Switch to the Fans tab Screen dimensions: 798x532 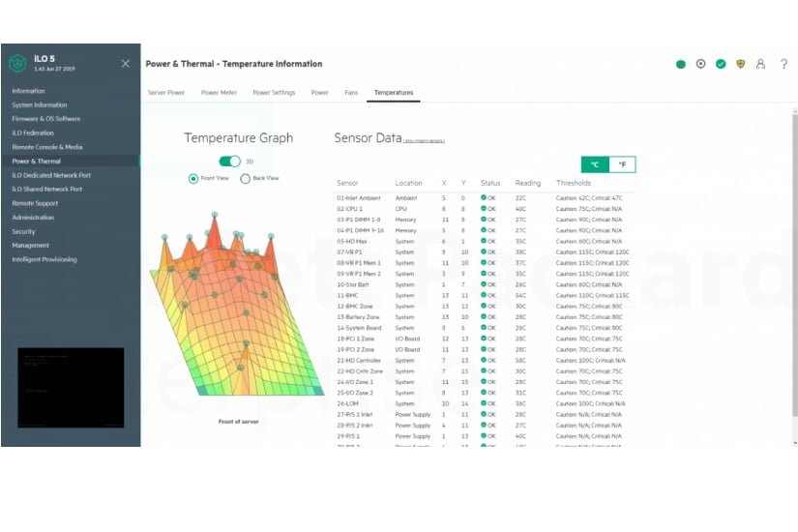point(351,93)
